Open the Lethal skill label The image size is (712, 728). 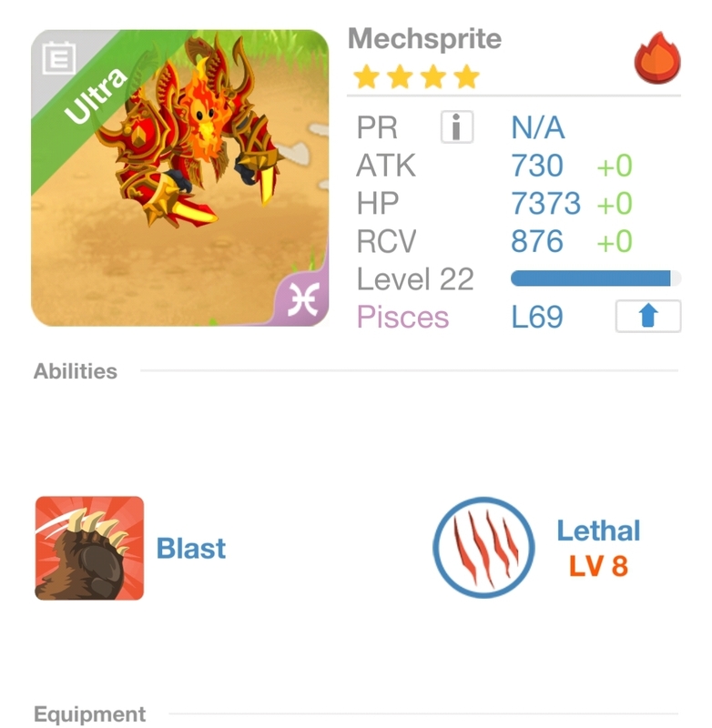[599, 531]
